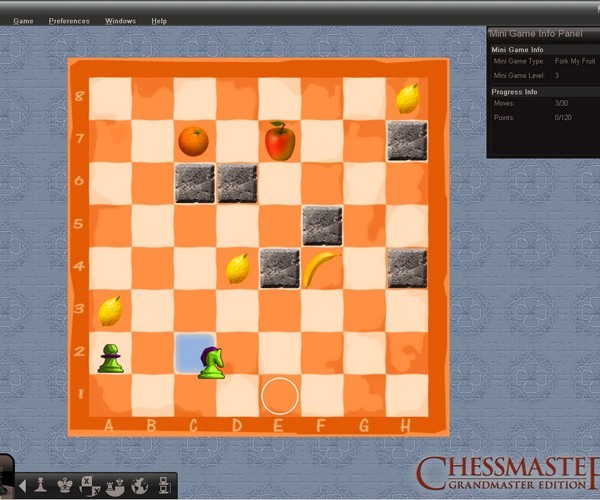
Task: Click the lemon in the top-right corner
Action: point(407,98)
